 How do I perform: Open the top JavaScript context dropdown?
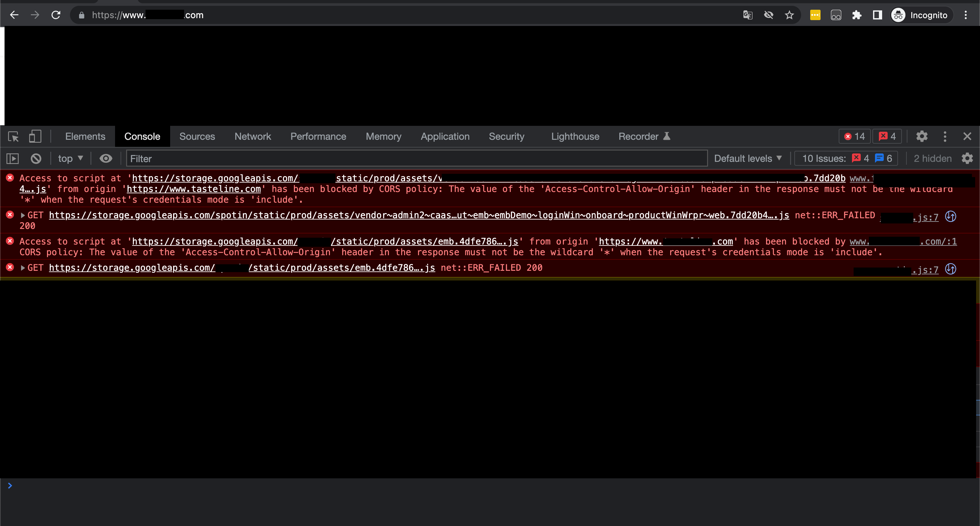[x=70, y=158]
